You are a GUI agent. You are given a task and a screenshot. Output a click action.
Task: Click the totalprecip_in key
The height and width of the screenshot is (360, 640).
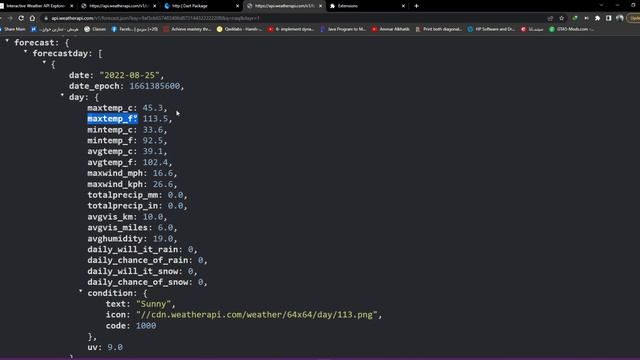[122, 206]
